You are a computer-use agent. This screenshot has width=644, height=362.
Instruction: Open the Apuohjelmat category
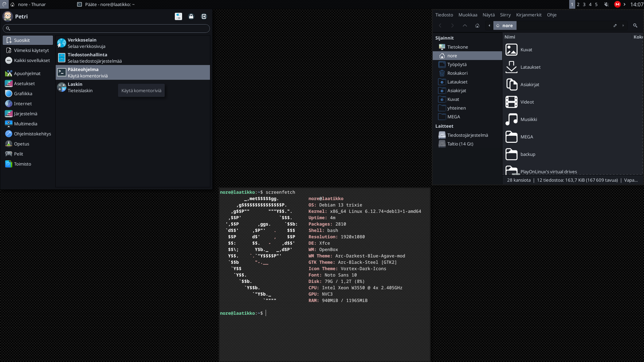[x=28, y=73]
